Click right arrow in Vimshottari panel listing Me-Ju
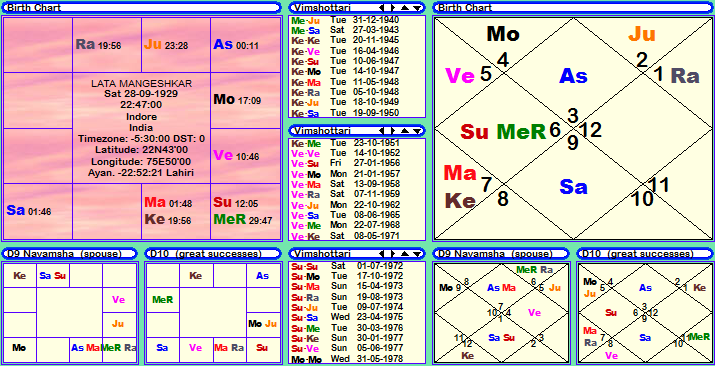The image size is (715, 366). pos(392,8)
